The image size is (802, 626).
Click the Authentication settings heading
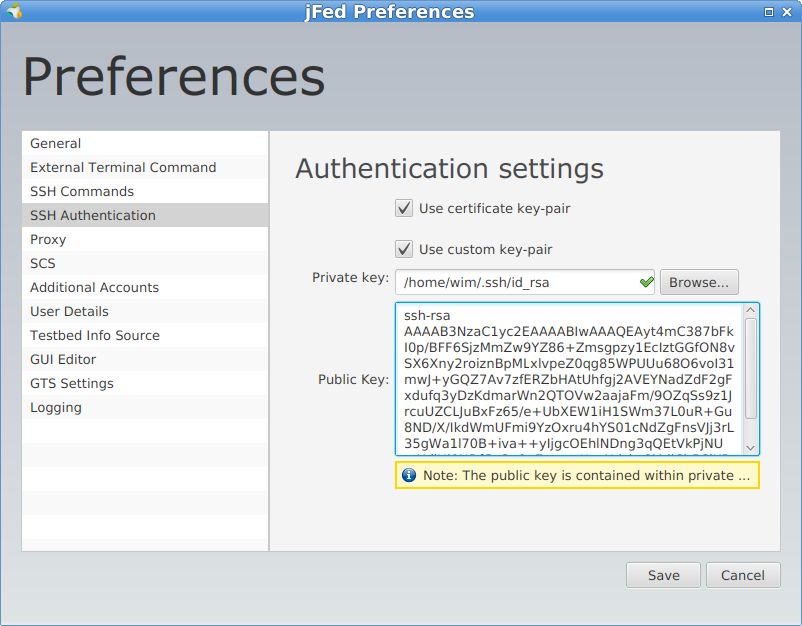tap(449, 169)
